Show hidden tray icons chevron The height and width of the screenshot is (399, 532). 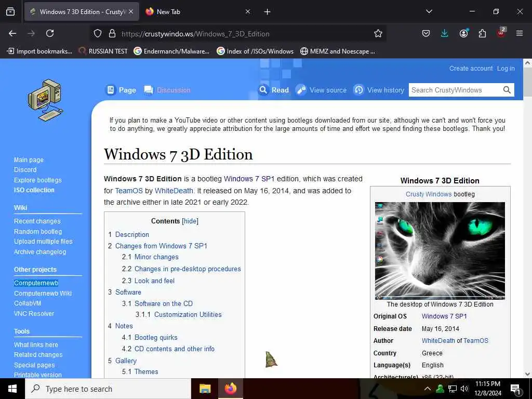(x=428, y=389)
